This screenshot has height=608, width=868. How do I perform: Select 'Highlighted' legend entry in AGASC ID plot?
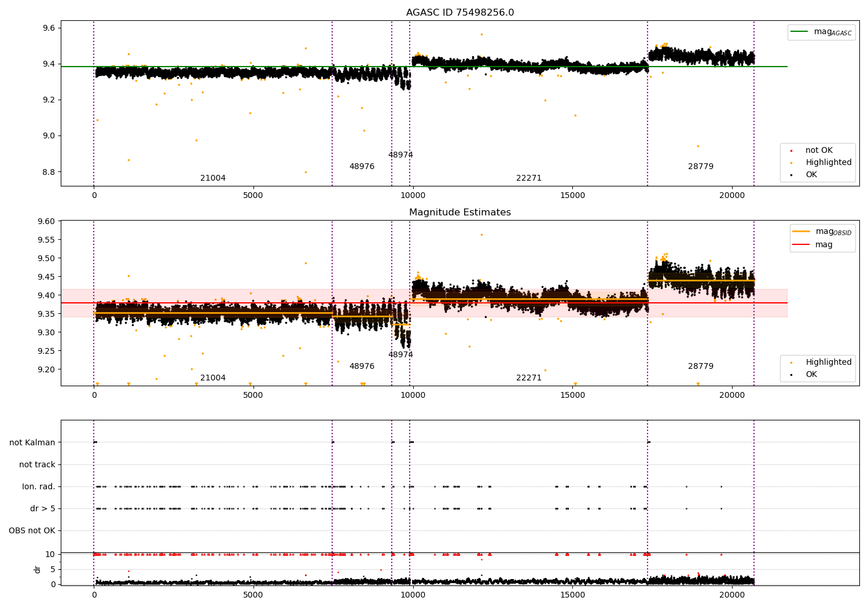coord(828,163)
